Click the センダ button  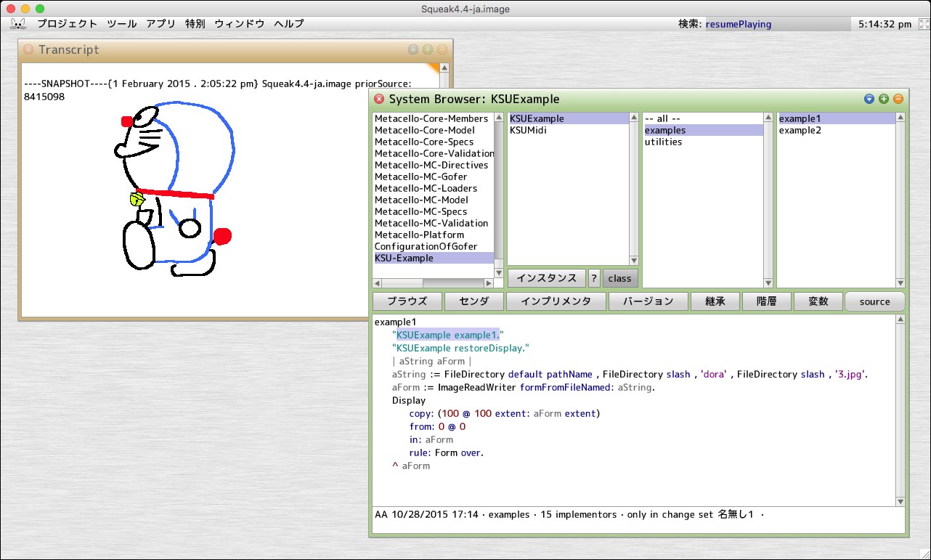pyautogui.click(x=473, y=301)
